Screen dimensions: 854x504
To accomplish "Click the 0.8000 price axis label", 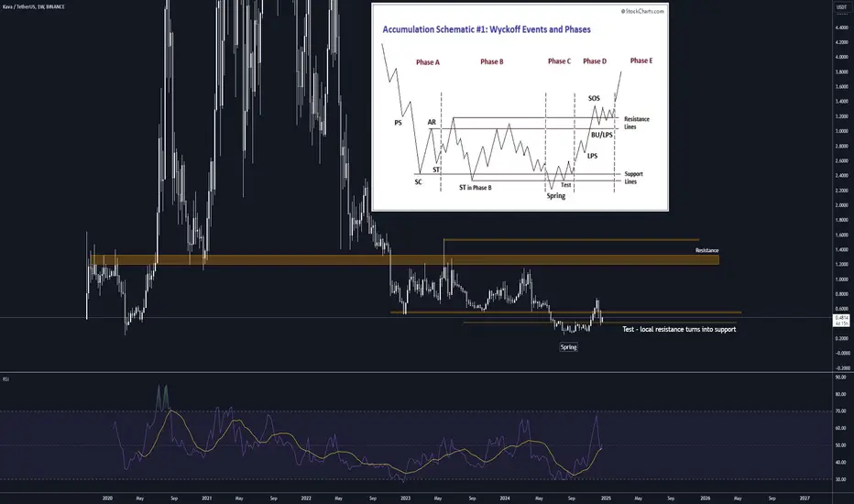I will pyautogui.click(x=841, y=294).
